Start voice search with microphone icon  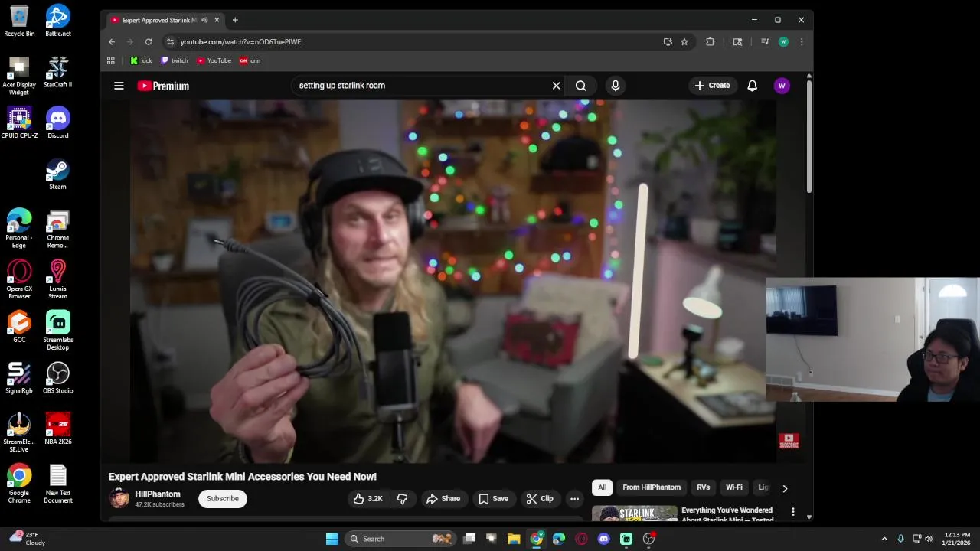click(615, 86)
